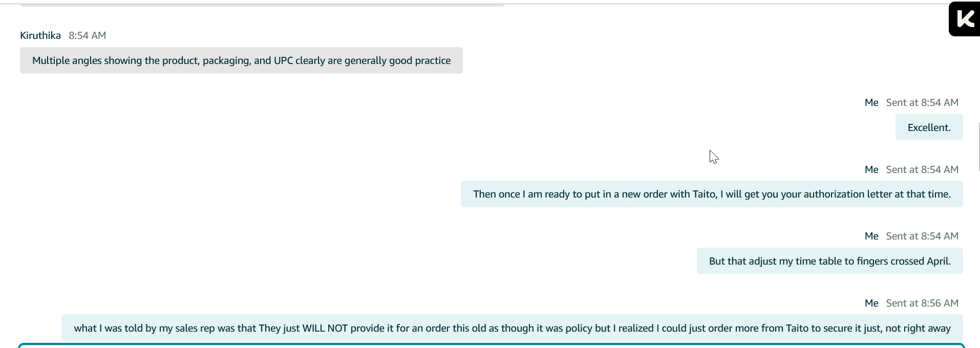Click the chat scrollbar thumb on right edge

(979, 147)
